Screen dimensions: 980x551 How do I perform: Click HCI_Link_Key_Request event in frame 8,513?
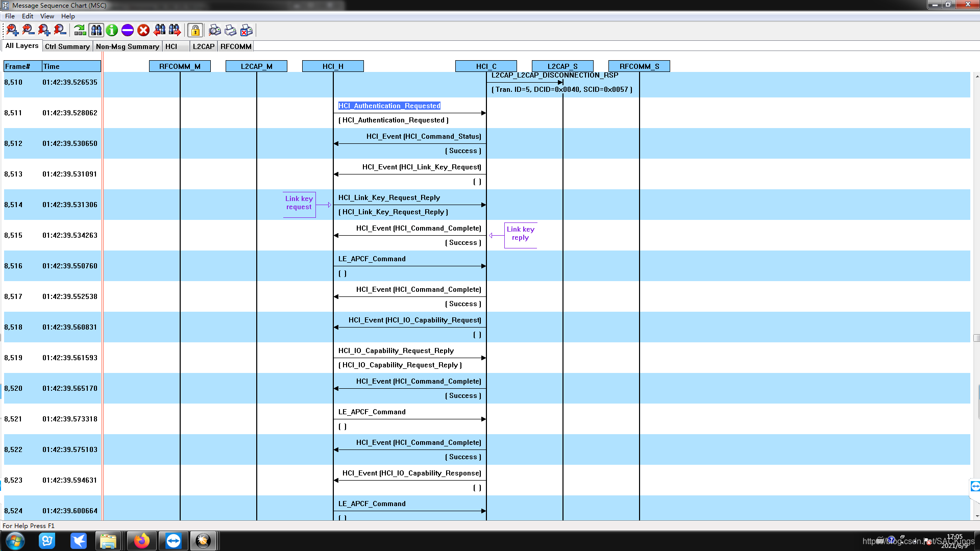(x=422, y=167)
